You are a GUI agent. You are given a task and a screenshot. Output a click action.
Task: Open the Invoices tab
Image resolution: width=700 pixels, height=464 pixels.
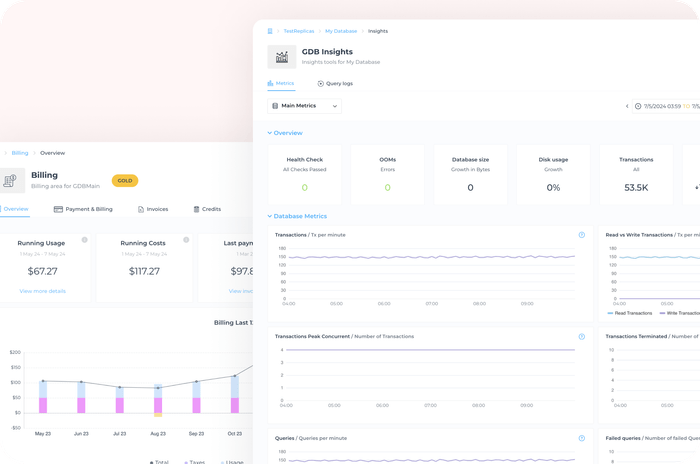152,209
